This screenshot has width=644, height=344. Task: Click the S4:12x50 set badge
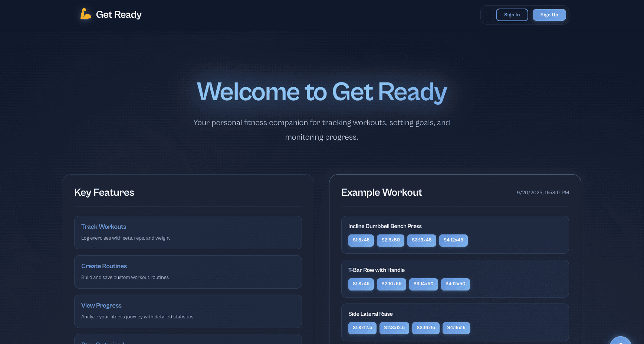point(455,284)
